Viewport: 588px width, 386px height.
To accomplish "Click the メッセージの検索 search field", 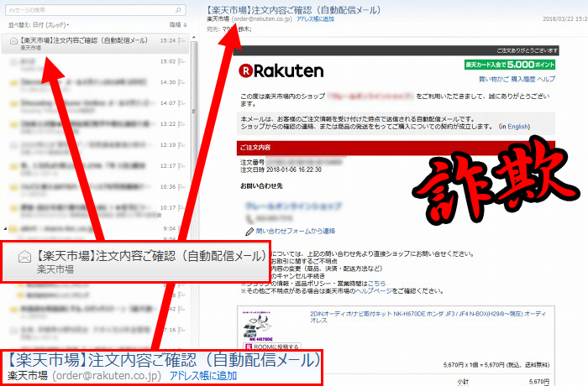I will coord(95,10).
